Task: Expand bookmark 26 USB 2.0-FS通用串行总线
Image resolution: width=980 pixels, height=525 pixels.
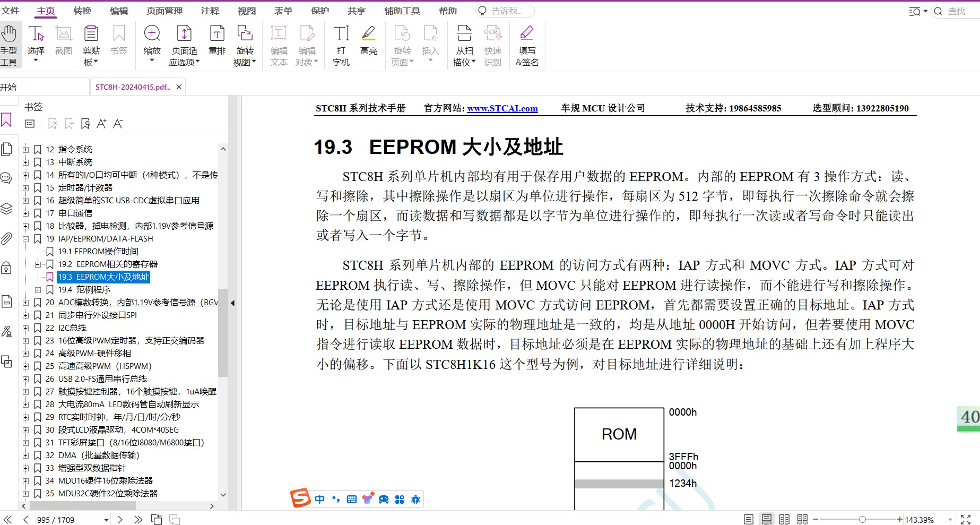Action: (x=25, y=379)
